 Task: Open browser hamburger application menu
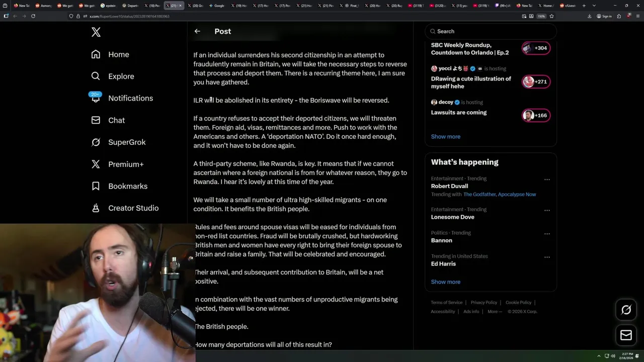tap(637, 16)
